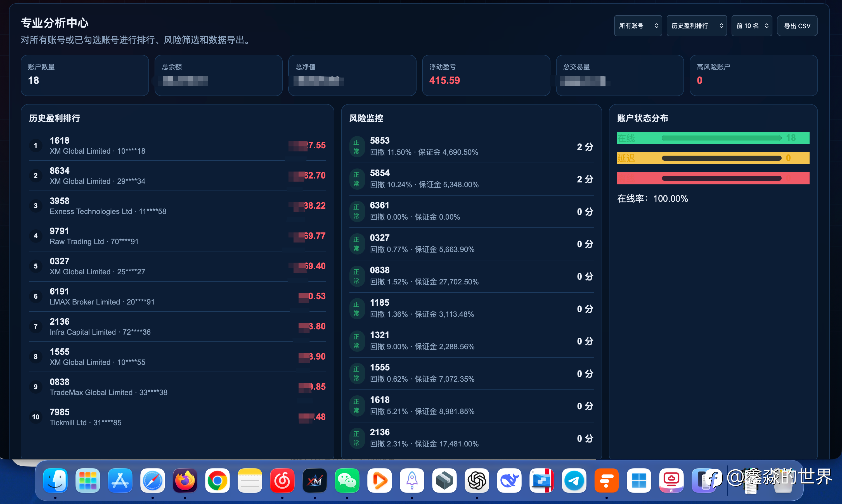Click risk row 2136 回撤 2.31%
Image resolution: width=842 pixels, height=504 pixels.
coord(472,438)
